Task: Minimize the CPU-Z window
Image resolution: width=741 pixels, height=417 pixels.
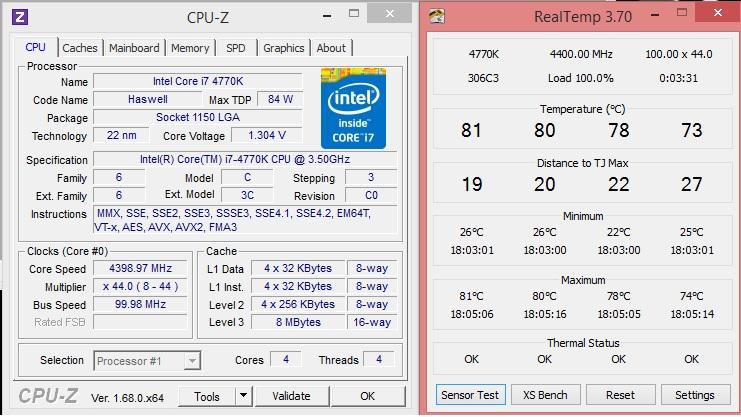Action: pos(327,16)
